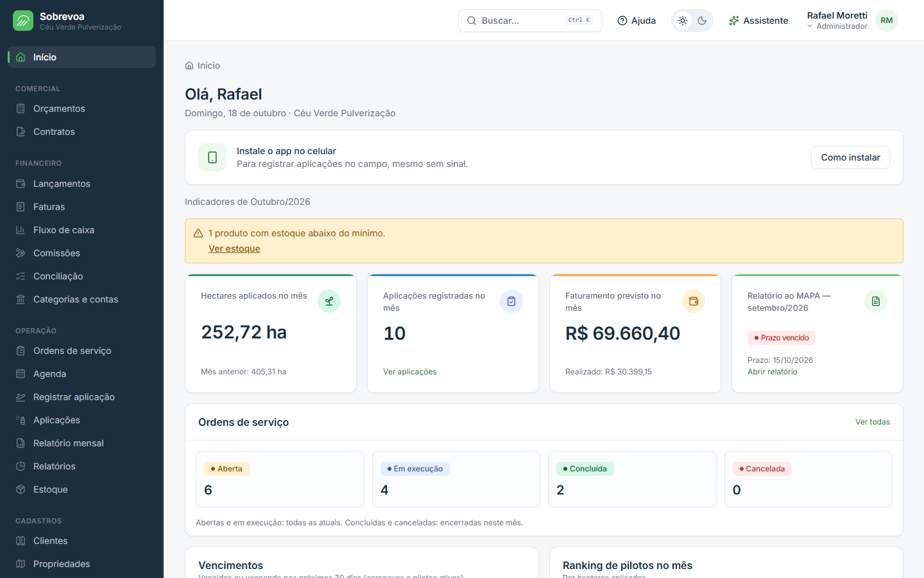Image resolution: width=924 pixels, height=578 pixels.
Task: Open the Cancelada orders card
Action: tap(809, 479)
